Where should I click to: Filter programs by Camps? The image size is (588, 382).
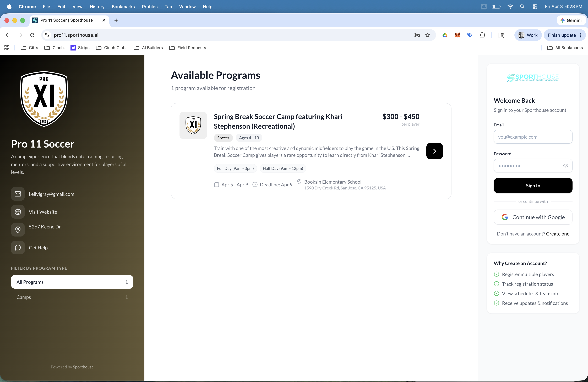point(72,297)
